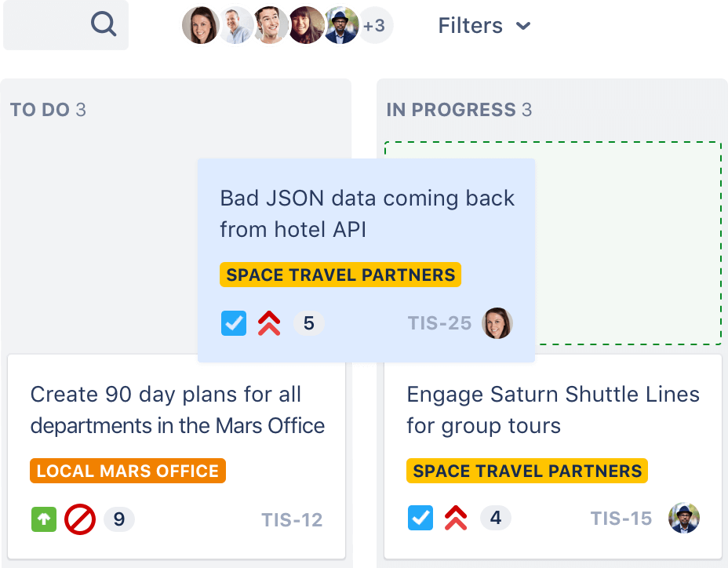Click the SPACE TRAVEL PARTNERS label on TIS-15
Screen dimensions: 728x568
(x=526, y=471)
